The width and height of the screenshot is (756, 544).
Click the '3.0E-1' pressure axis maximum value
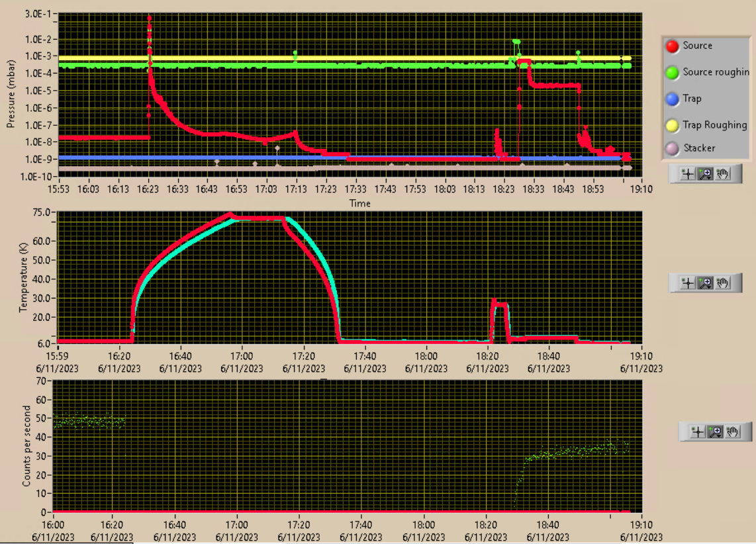coord(38,14)
